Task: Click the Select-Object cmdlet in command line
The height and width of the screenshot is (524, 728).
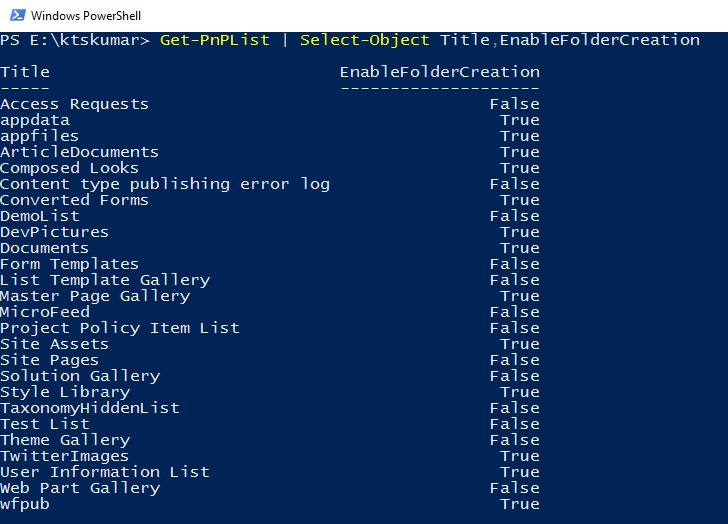Action: (x=364, y=40)
